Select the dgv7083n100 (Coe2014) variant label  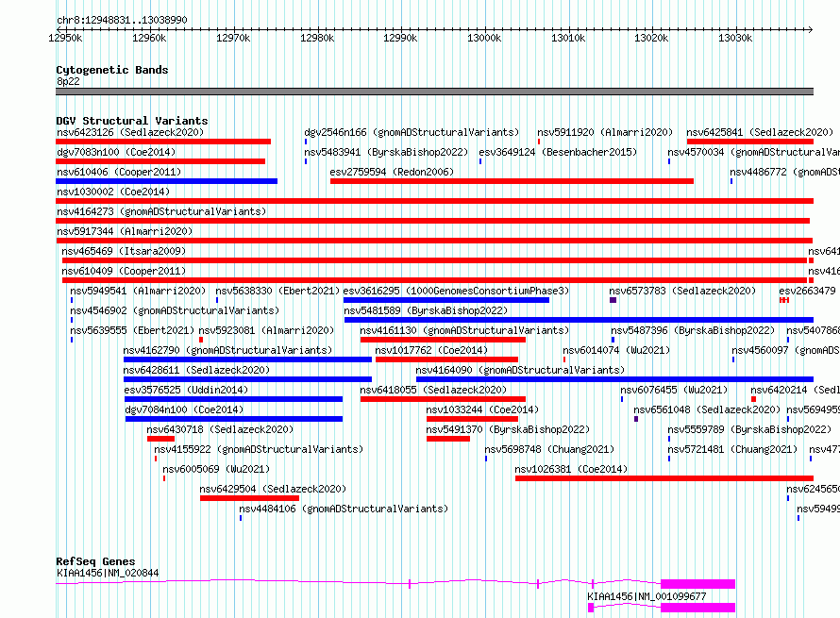click(116, 152)
